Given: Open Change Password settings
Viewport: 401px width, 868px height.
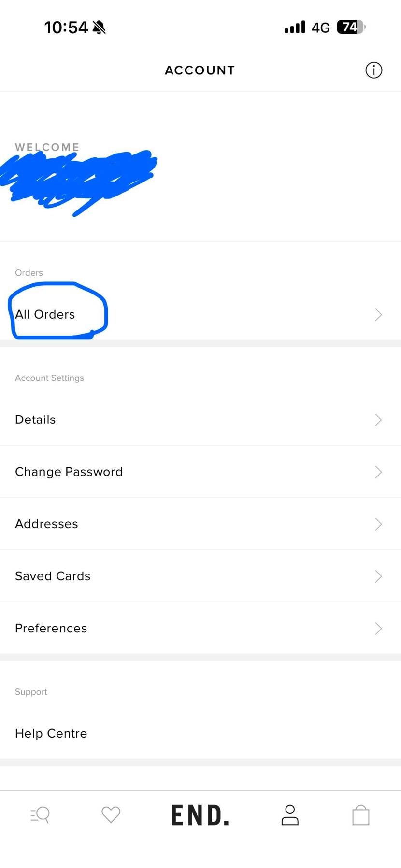Looking at the screenshot, I should 69,472.
